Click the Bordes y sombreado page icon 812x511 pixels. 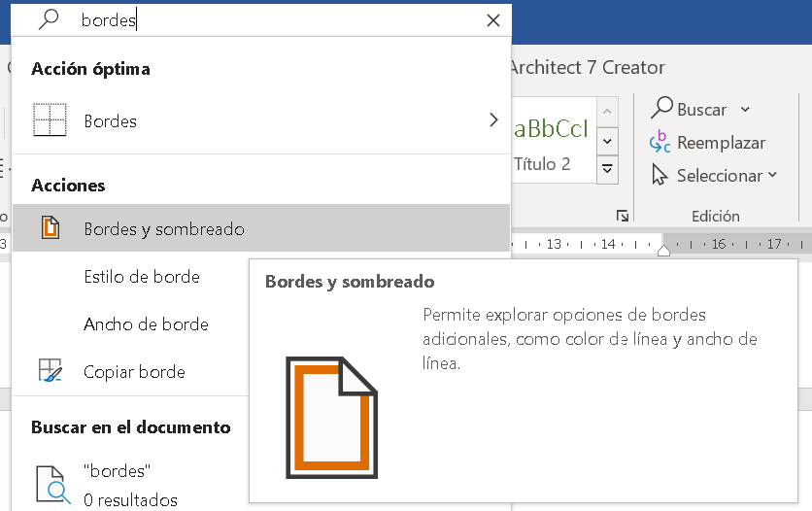(51, 227)
